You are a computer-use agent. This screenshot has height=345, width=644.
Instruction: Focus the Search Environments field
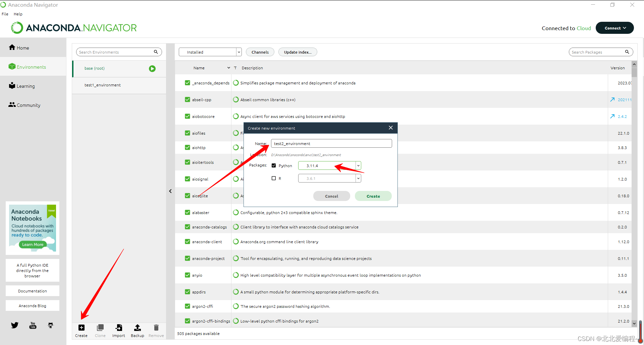tap(119, 52)
